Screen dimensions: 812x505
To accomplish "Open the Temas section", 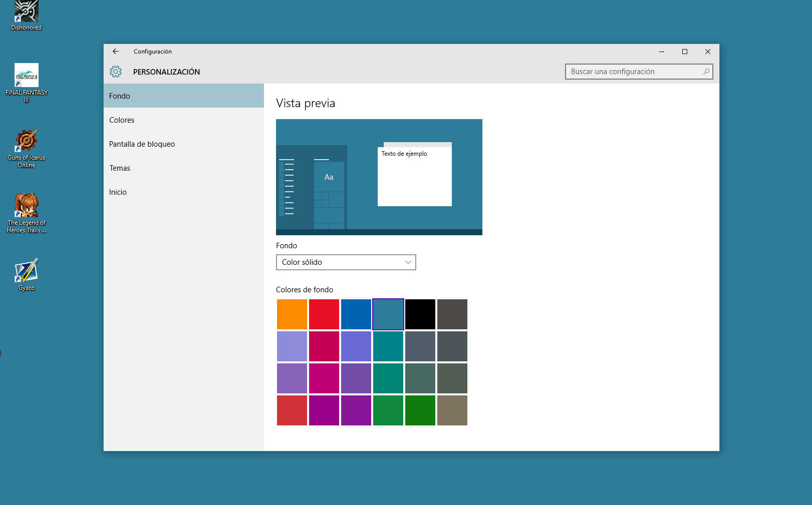I will point(184,168).
